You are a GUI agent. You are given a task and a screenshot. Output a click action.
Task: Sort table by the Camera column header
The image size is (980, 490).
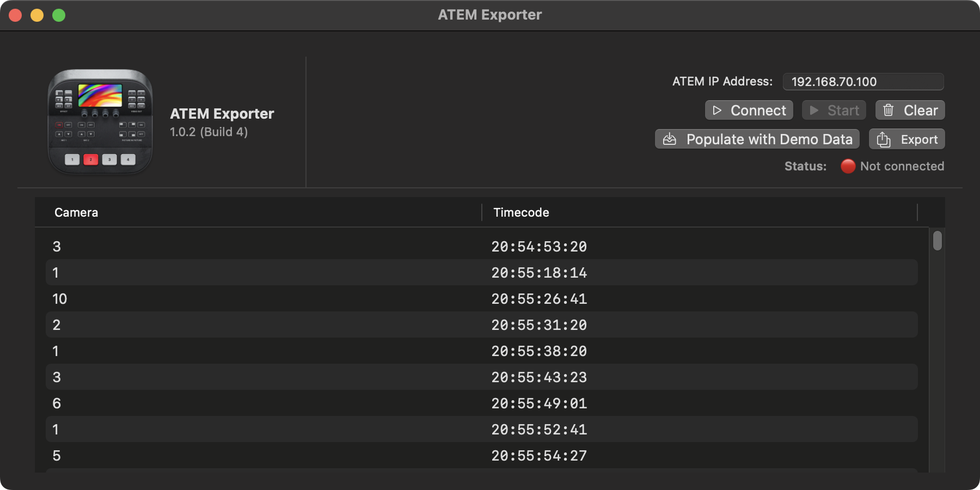point(76,212)
